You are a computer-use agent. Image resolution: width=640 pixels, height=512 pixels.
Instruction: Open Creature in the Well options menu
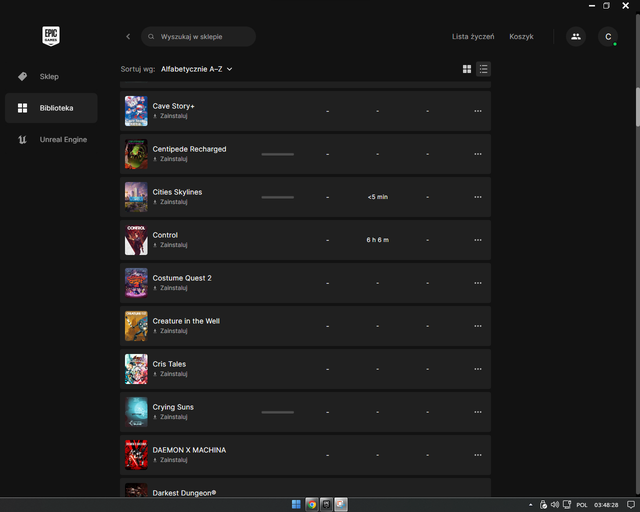(478, 326)
